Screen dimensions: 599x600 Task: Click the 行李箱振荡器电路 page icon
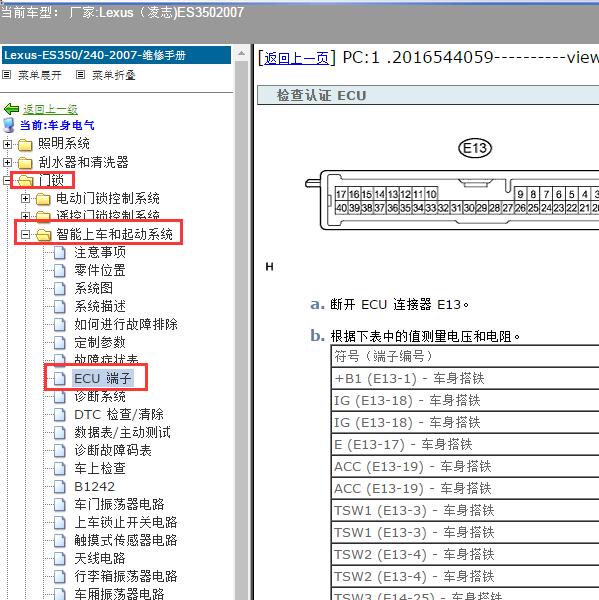click(59, 576)
